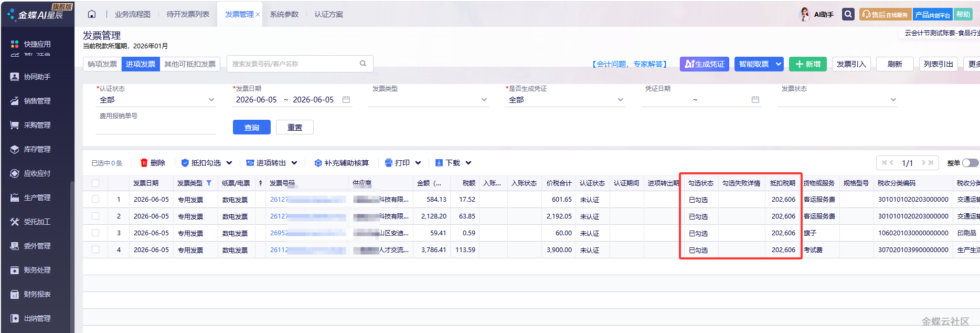
Task: Open the 售后在线服务 button
Action: click(886, 15)
